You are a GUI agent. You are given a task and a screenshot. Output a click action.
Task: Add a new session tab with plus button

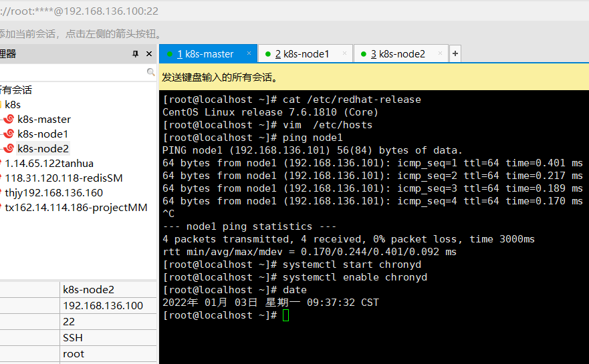point(455,53)
